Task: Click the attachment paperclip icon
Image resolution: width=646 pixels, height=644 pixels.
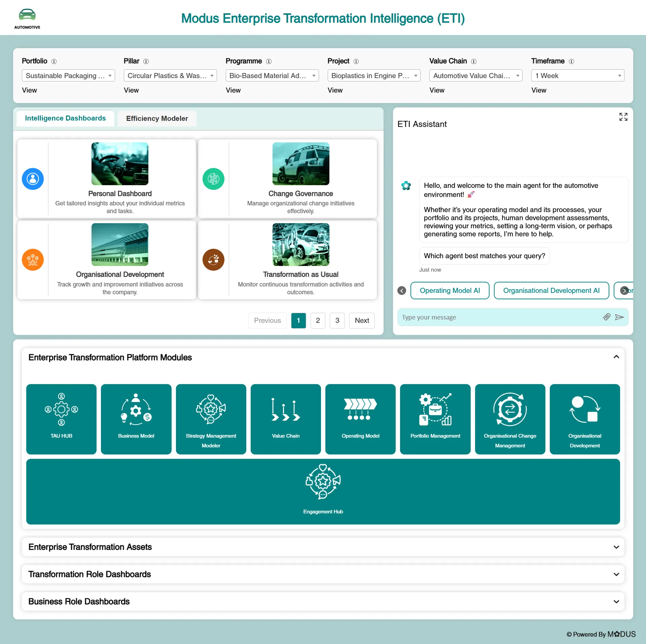Action: 606,317
